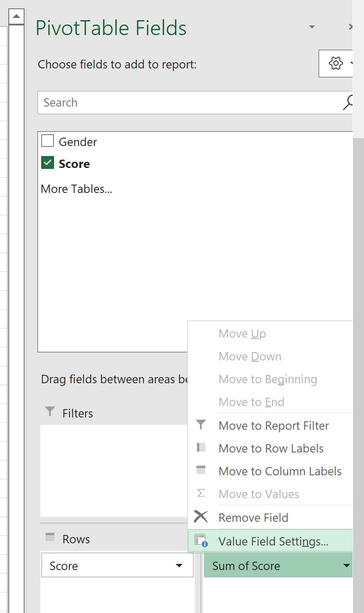This screenshot has width=364, height=613.
Task: Open the pane options chevron beside PivotTable Fields
Action: pos(312,27)
